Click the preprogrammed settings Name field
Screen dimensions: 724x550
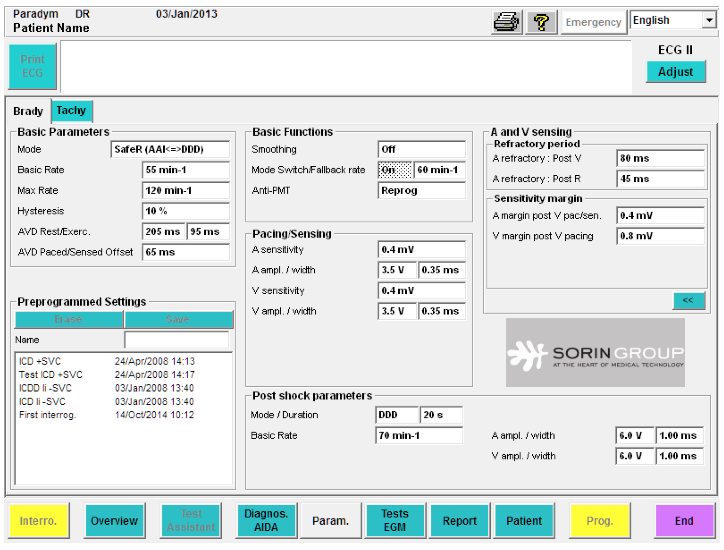tap(176, 340)
